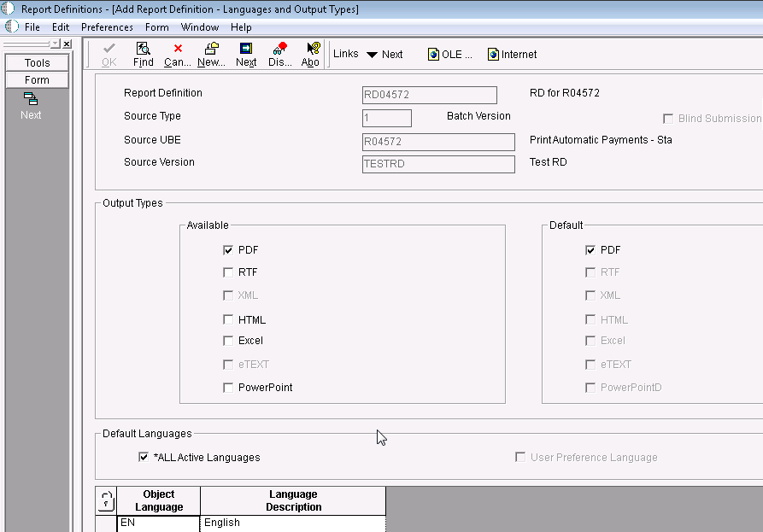Enable Available HTML output type
Viewport: 763px width, 532px height.
[228, 319]
